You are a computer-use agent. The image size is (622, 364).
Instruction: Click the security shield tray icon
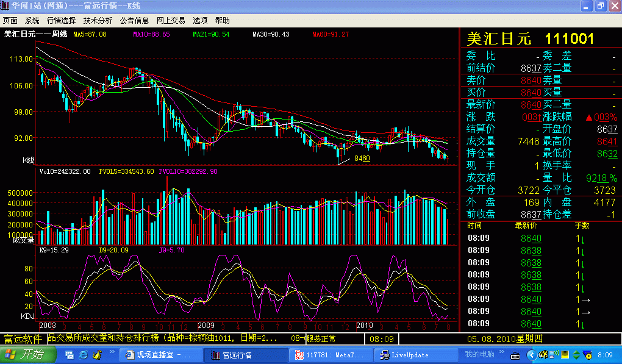click(587, 355)
